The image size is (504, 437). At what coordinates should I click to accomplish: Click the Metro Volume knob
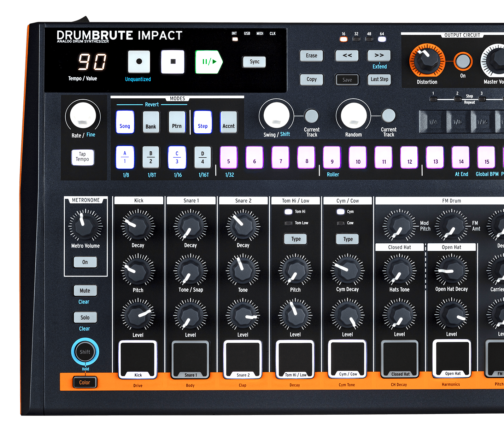(86, 226)
